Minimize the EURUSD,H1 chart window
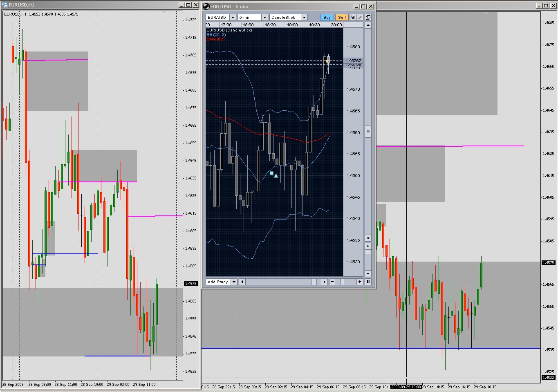Image resolution: width=558 pixels, height=392 pixels. (182, 5)
